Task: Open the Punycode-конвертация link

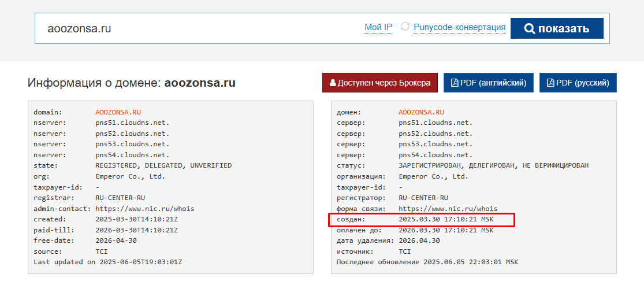Action: pyautogui.click(x=460, y=28)
